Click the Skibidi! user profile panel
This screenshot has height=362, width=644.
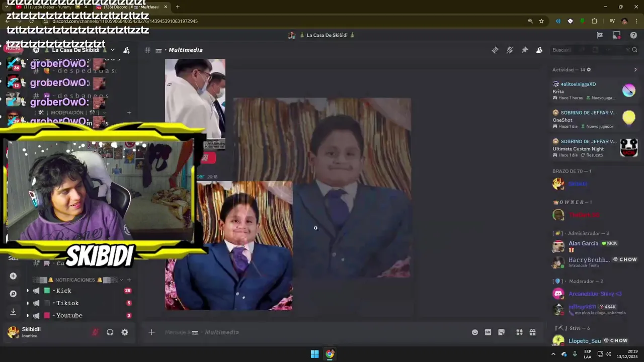(x=45, y=332)
